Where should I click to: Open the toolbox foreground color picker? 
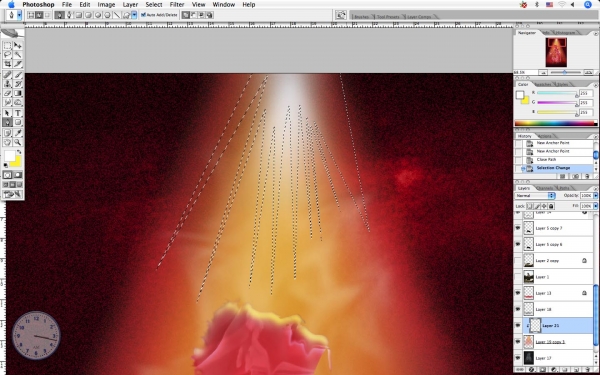9,156
